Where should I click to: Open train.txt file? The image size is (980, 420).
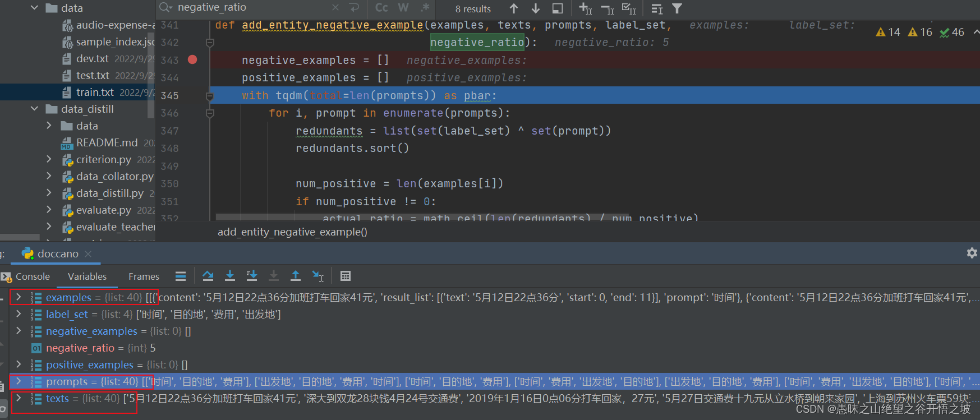click(x=95, y=92)
